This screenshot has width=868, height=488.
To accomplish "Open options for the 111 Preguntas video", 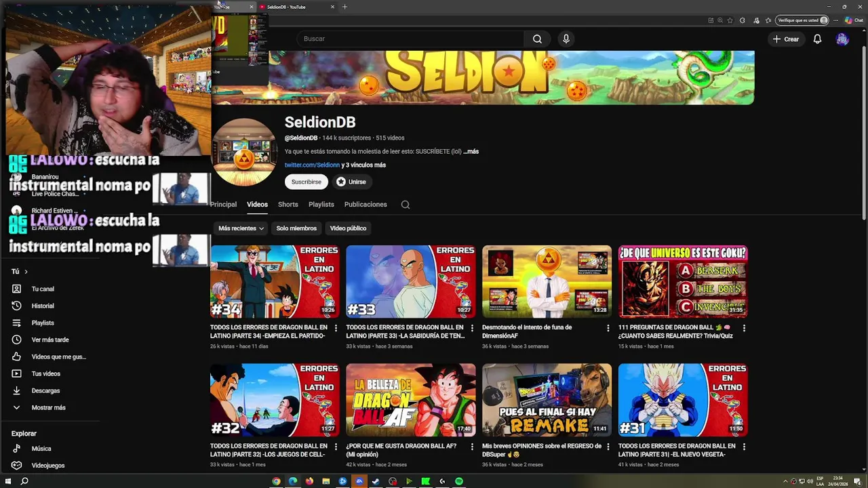I will (744, 328).
